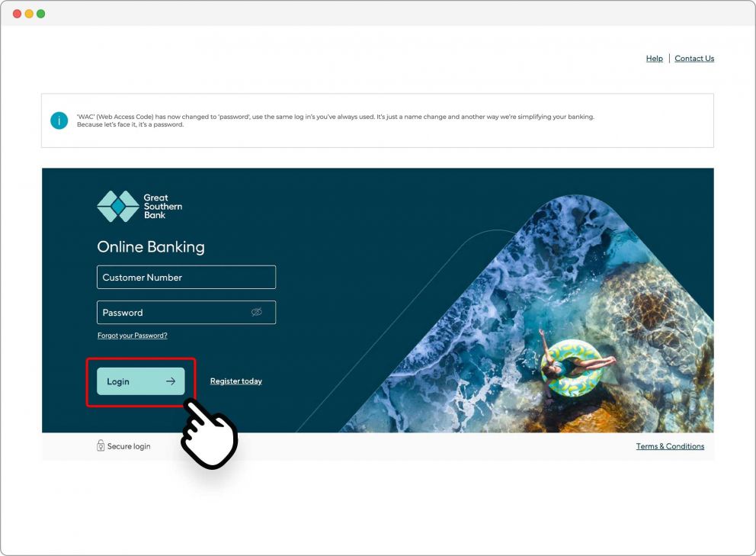Click the Secure login padlock icon
Image resolution: width=756 pixels, height=556 pixels.
point(101,445)
